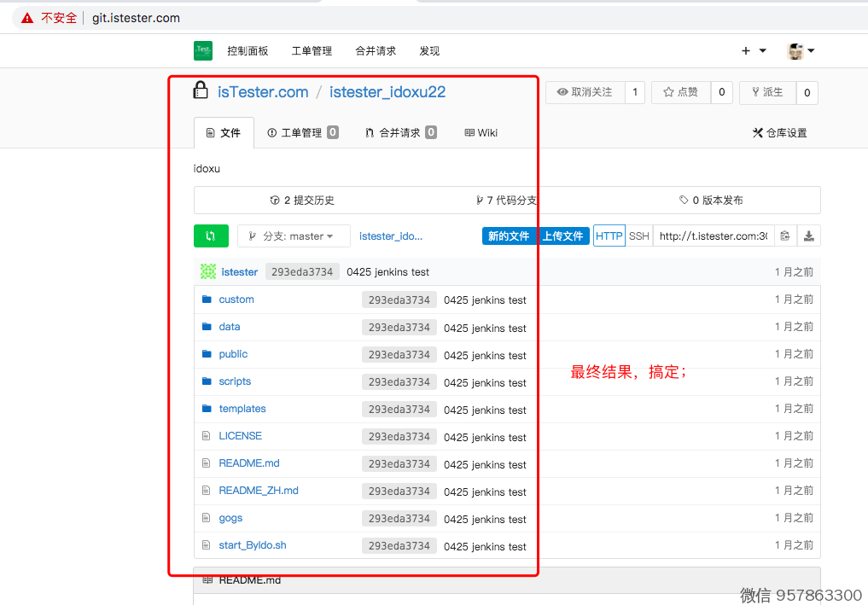Click the download repository archive icon

pyautogui.click(x=809, y=236)
